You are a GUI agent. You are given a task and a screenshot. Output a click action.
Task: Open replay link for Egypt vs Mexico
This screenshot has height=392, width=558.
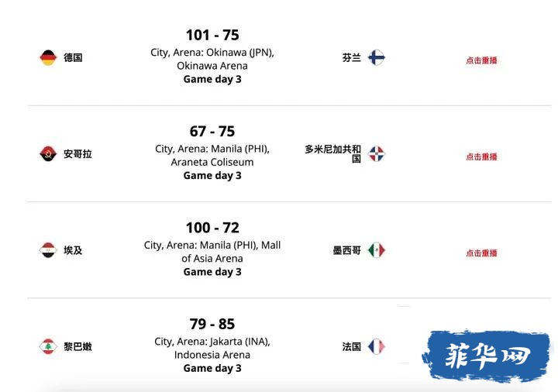pyautogui.click(x=481, y=253)
